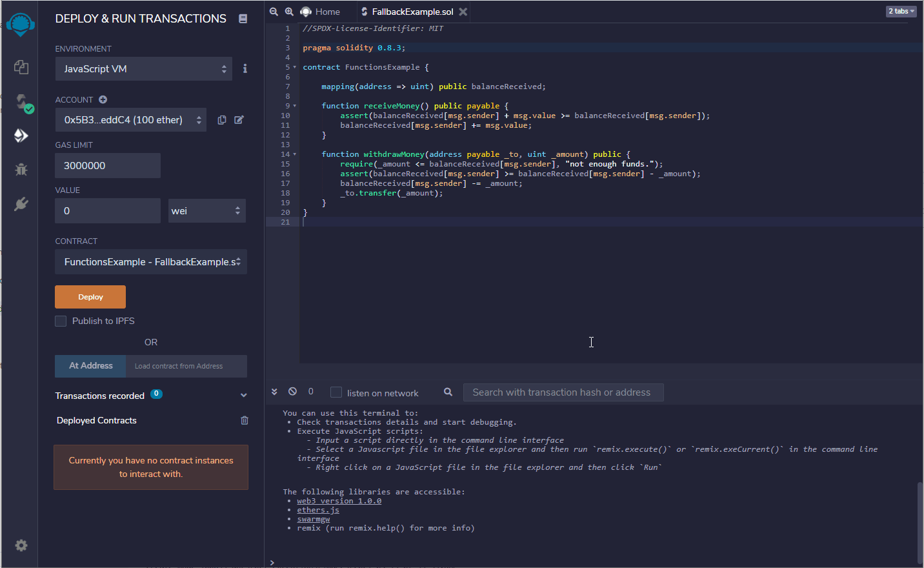Collapse withdrawMoney function fold at line 14
This screenshot has width=924, height=568.
click(295, 154)
